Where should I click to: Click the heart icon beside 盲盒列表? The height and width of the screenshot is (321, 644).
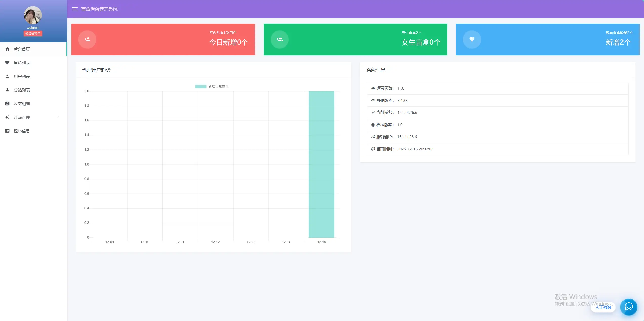[x=7, y=63]
